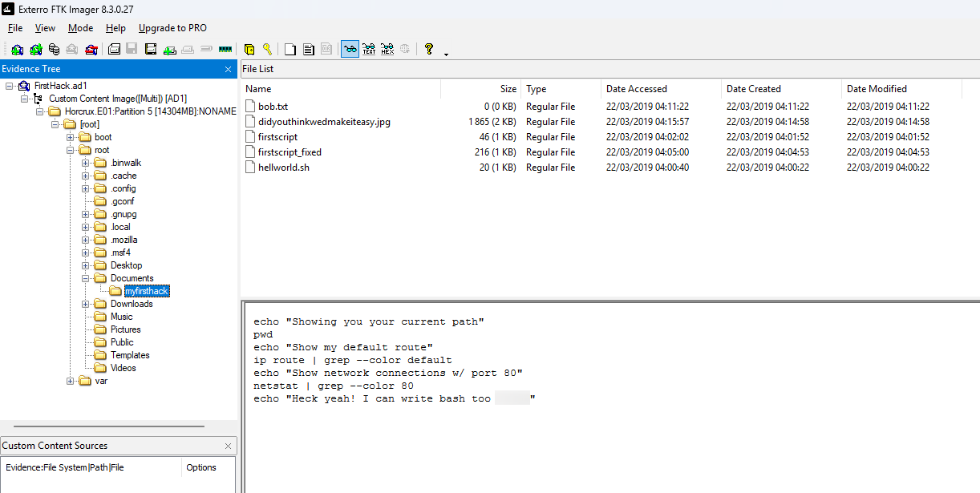Click Add to Custom Content Image icon
The image size is (980, 493).
169,49
